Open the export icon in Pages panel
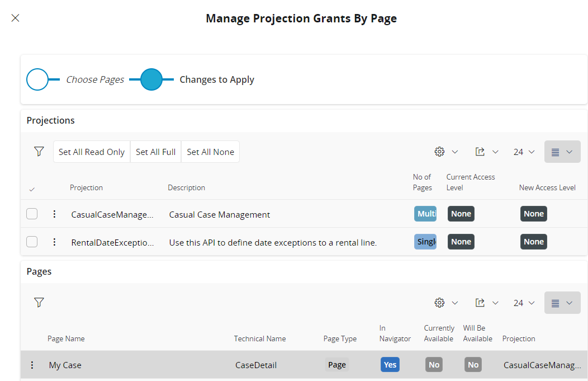588x381 pixels. pos(481,302)
